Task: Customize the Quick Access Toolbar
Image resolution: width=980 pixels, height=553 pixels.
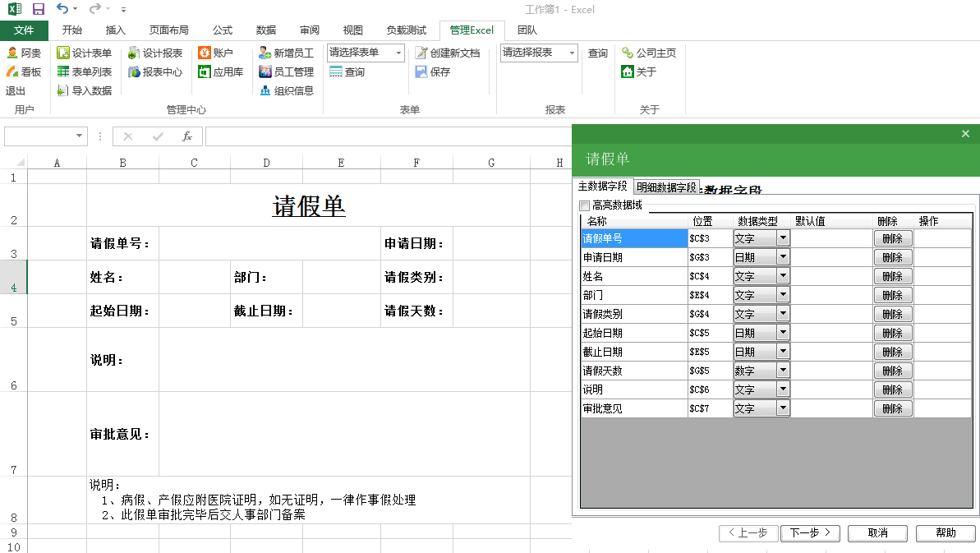Action: (124, 9)
